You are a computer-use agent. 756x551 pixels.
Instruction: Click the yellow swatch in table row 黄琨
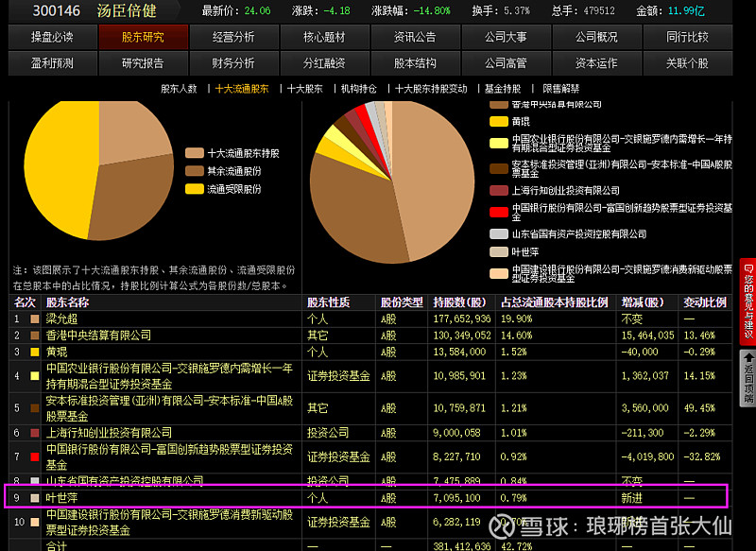coord(35,352)
